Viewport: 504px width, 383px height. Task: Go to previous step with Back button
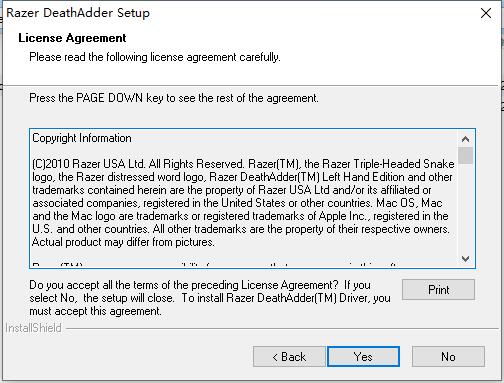289,357
